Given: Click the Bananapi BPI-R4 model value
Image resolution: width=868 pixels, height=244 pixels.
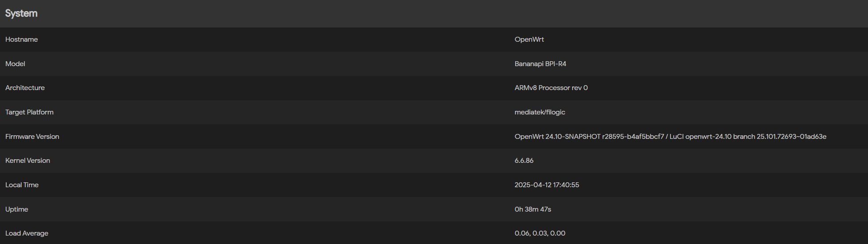Looking at the screenshot, I should click(x=540, y=64).
